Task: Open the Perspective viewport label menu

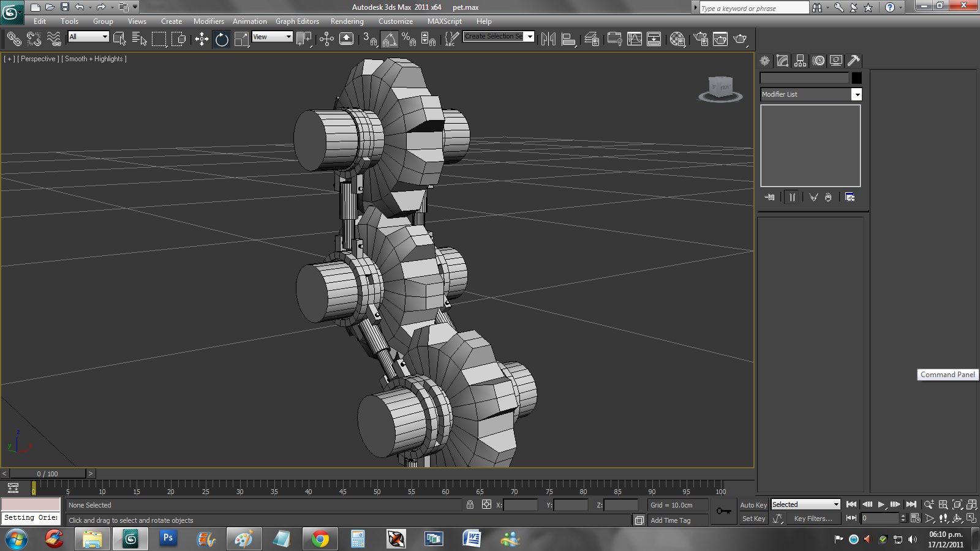Action: [38, 59]
